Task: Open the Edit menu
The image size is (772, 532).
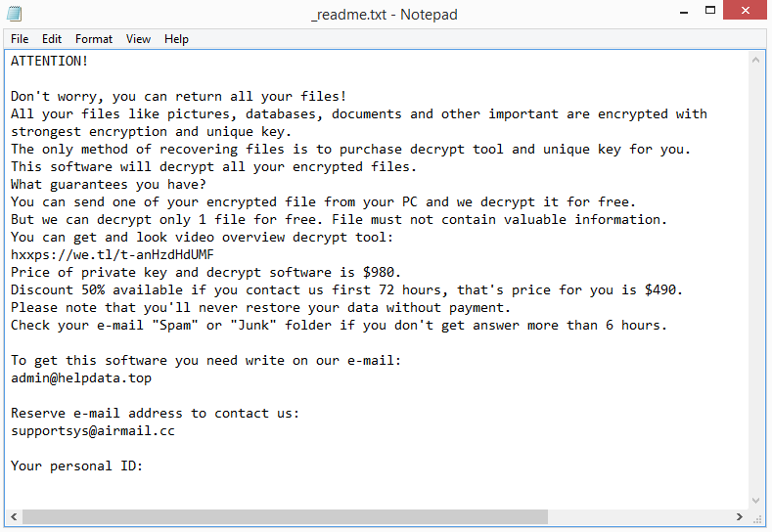Action: [x=52, y=39]
